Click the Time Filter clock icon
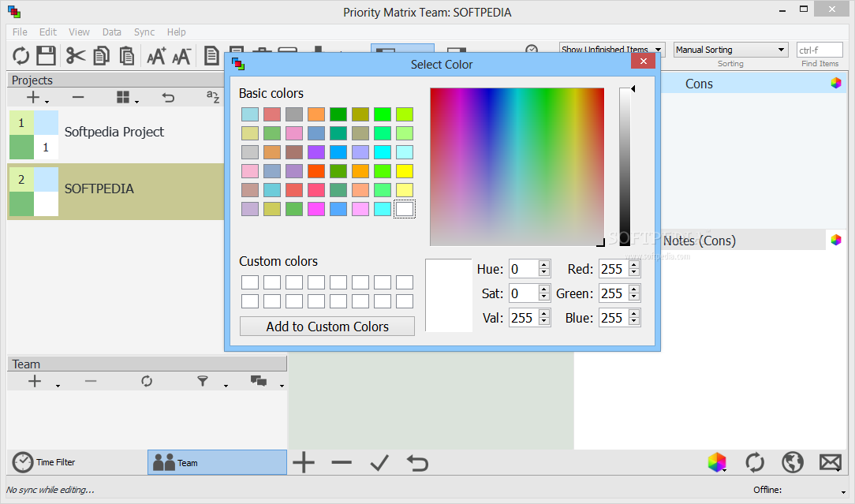The image size is (855, 504). [22, 462]
